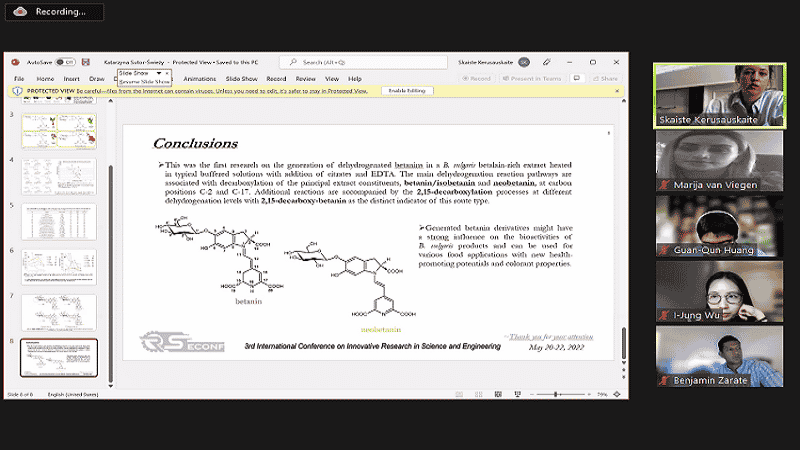800x450 pixels.
Task: Click Benjamin Zarate muted mic icon
Action: [x=664, y=381]
